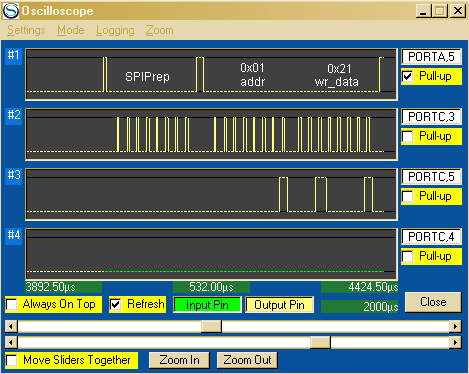The width and height of the screenshot is (469, 374).
Task: Open the Settings menu
Action: coord(26,30)
